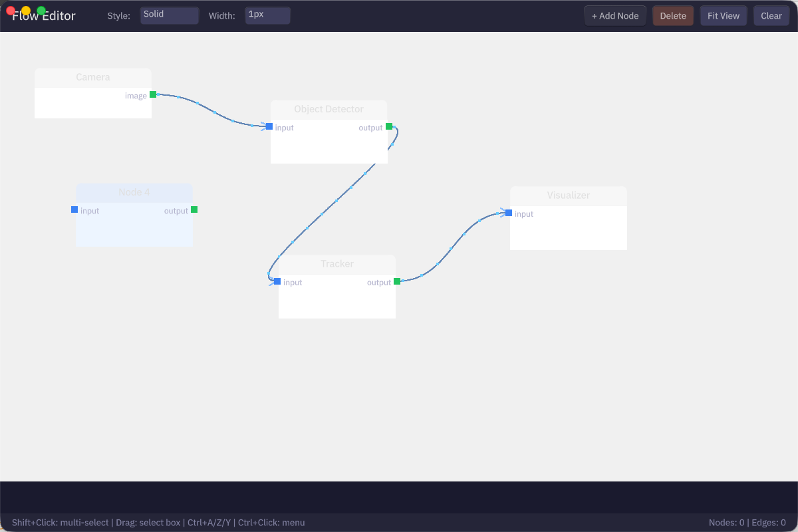This screenshot has width=798, height=532.
Task: Click Fit View to frame all nodes
Action: tap(723, 15)
